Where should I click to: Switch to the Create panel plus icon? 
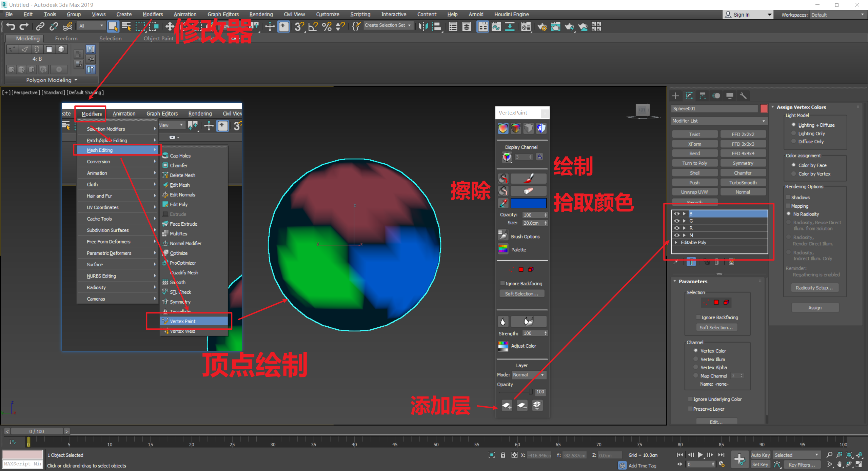click(675, 96)
